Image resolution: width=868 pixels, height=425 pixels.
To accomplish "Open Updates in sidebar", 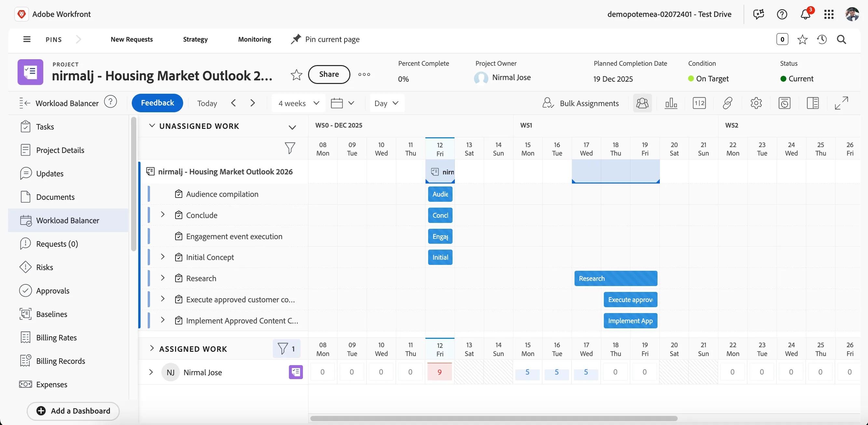I will pyautogui.click(x=68, y=173).
